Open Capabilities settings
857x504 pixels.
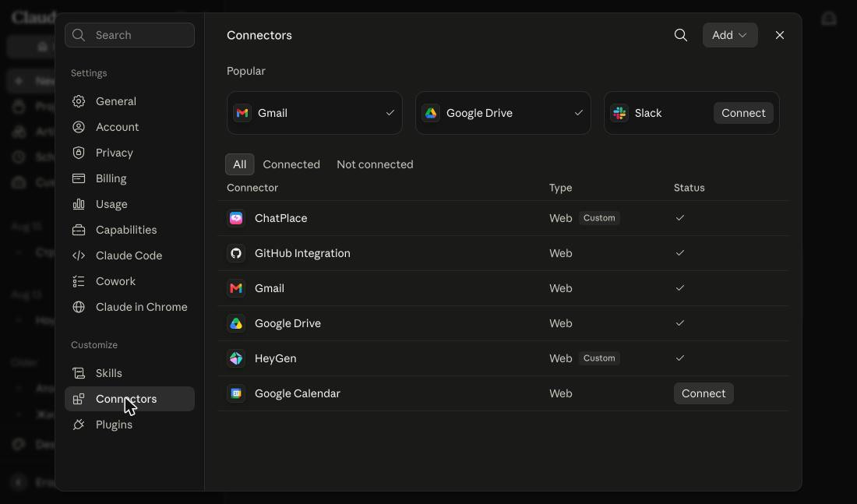[x=129, y=230]
